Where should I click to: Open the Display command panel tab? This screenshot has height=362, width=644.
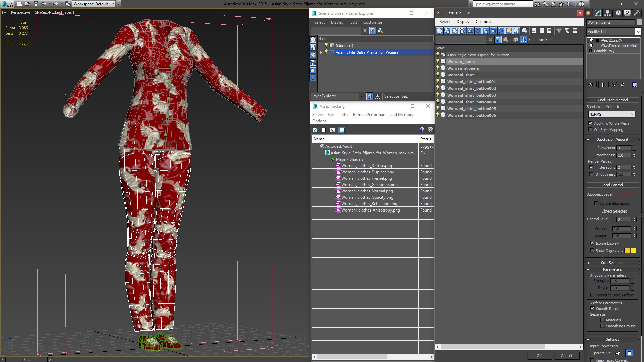(x=627, y=13)
